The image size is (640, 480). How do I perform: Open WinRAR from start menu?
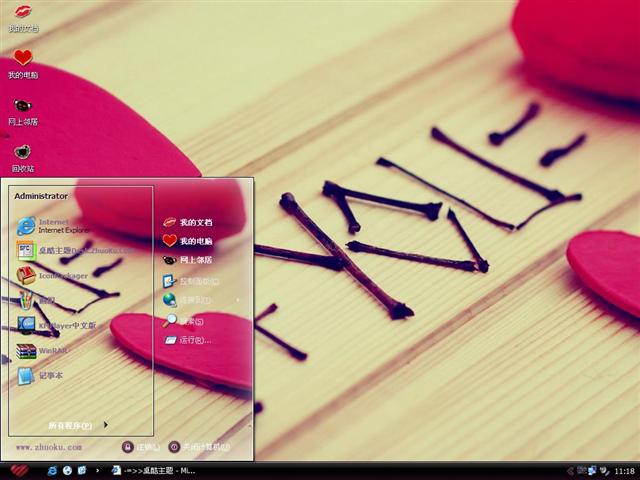coord(42,351)
